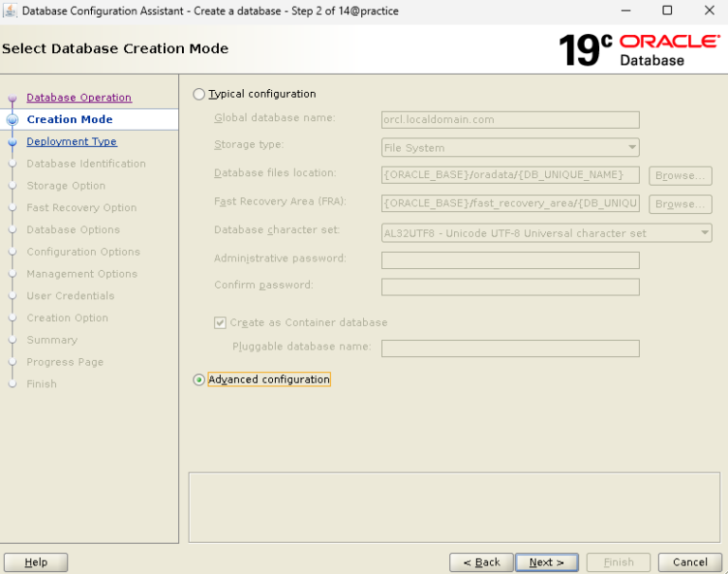Click the Cancel button
728x574 pixels.
[x=690, y=563]
